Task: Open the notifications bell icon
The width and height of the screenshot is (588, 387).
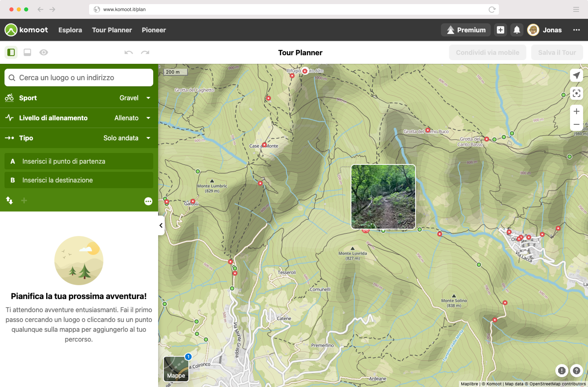Action: tap(517, 30)
